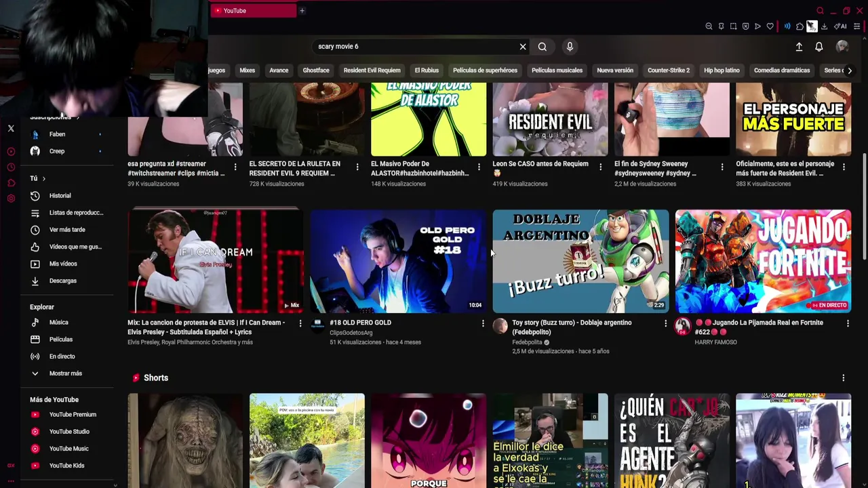Start voice search with microphone icon
Viewport: 868px width, 488px height.
tap(570, 47)
